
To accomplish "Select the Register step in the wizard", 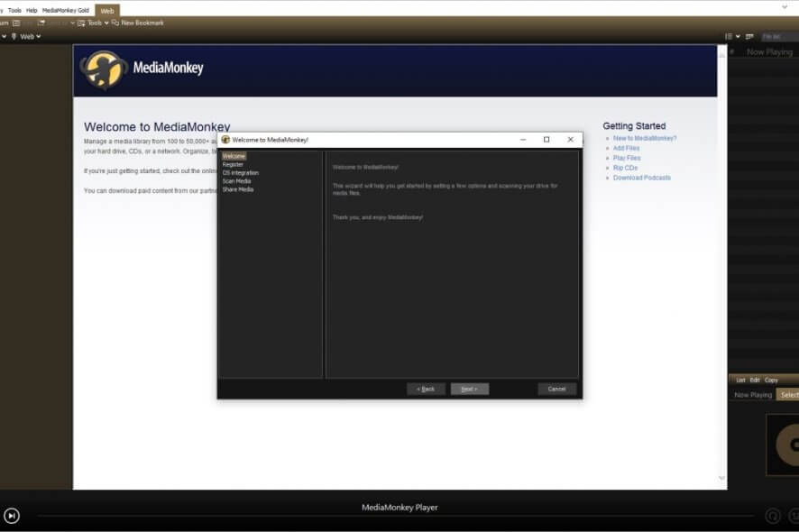I will click(x=233, y=165).
